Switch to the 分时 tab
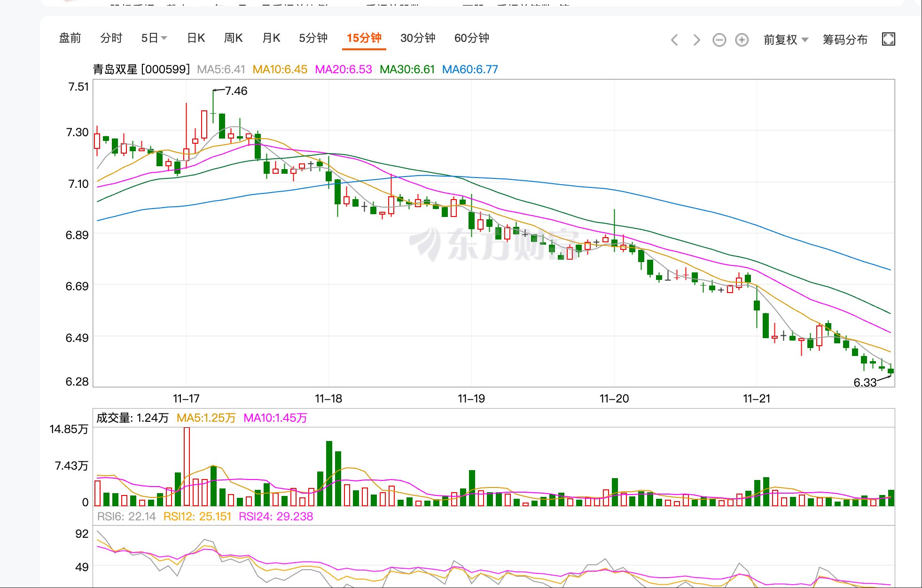 pyautogui.click(x=111, y=38)
